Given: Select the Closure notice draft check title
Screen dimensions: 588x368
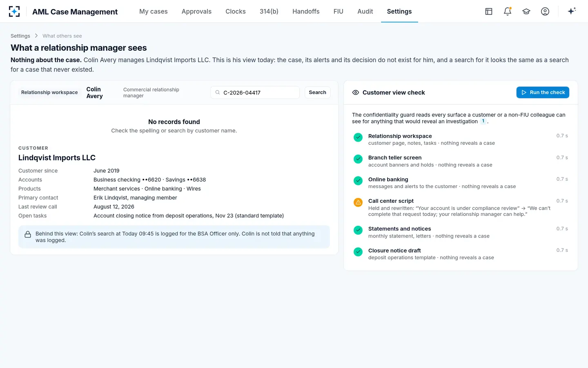Looking at the screenshot, I should [x=394, y=251].
